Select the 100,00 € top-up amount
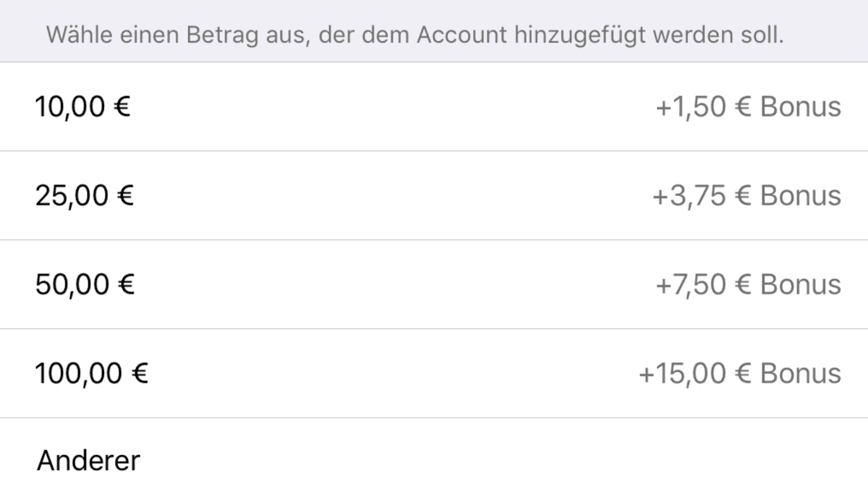 click(x=92, y=374)
